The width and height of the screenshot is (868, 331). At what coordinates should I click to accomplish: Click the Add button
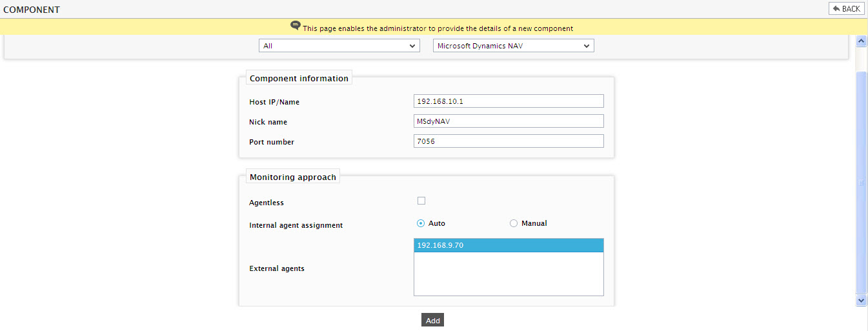pyautogui.click(x=432, y=320)
